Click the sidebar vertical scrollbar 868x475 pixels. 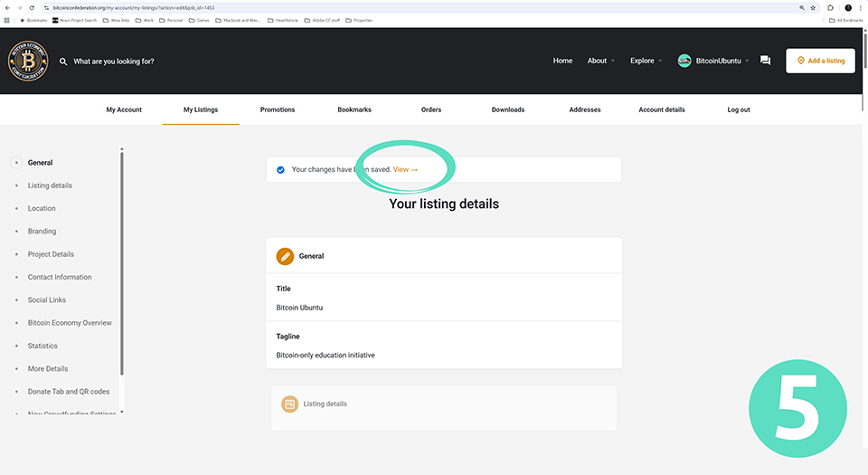[121, 271]
